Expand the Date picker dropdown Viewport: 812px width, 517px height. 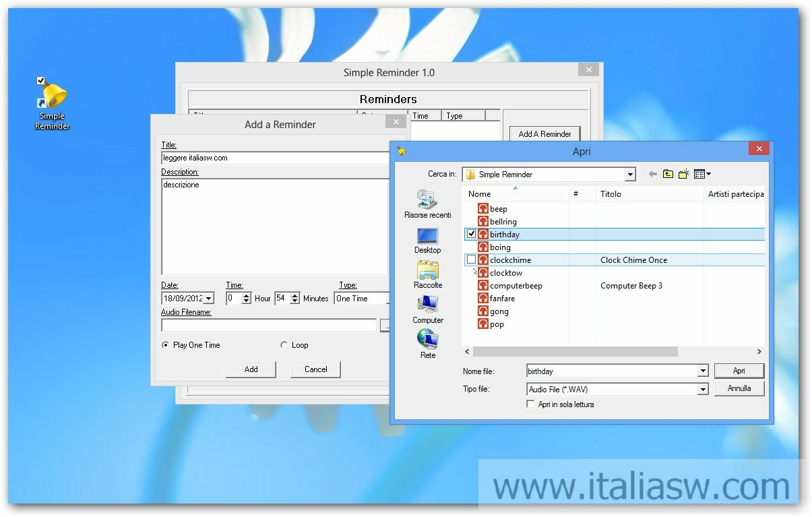pyautogui.click(x=208, y=299)
